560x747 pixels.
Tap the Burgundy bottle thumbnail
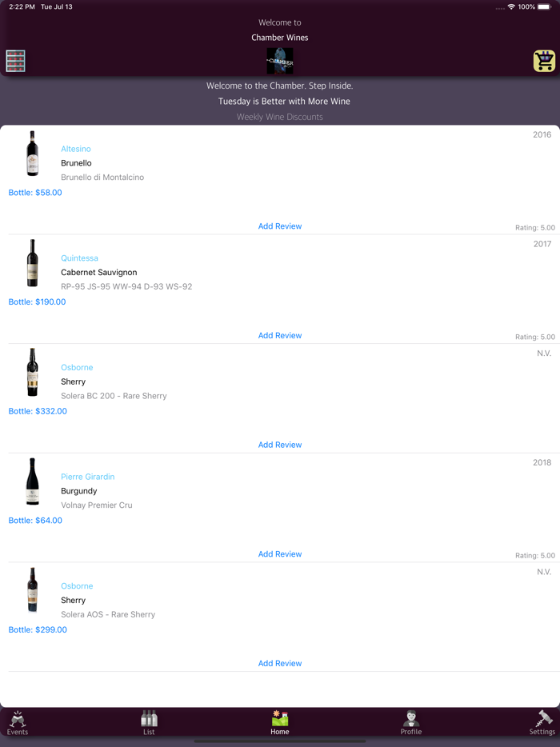point(32,481)
